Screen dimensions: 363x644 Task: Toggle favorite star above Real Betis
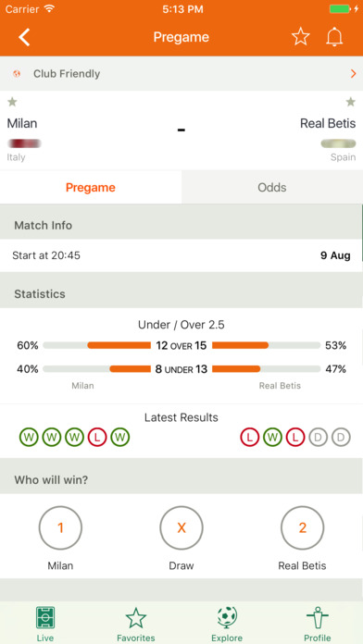point(350,102)
